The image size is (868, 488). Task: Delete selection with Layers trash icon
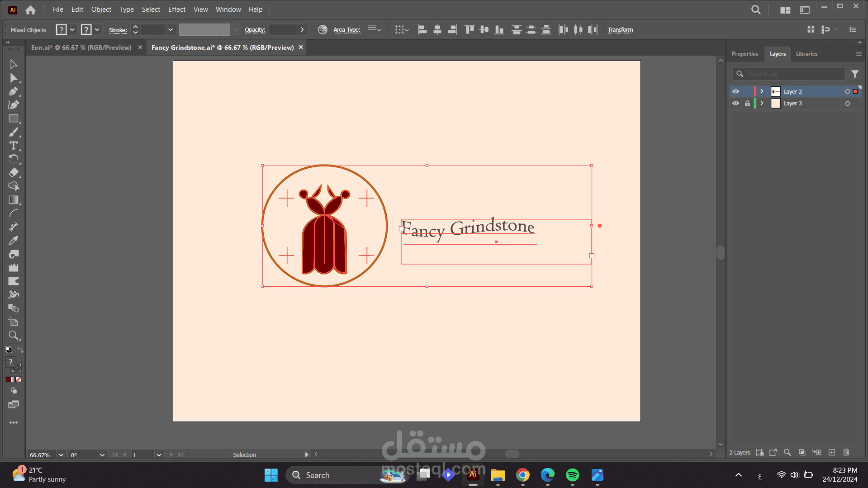coord(846,452)
